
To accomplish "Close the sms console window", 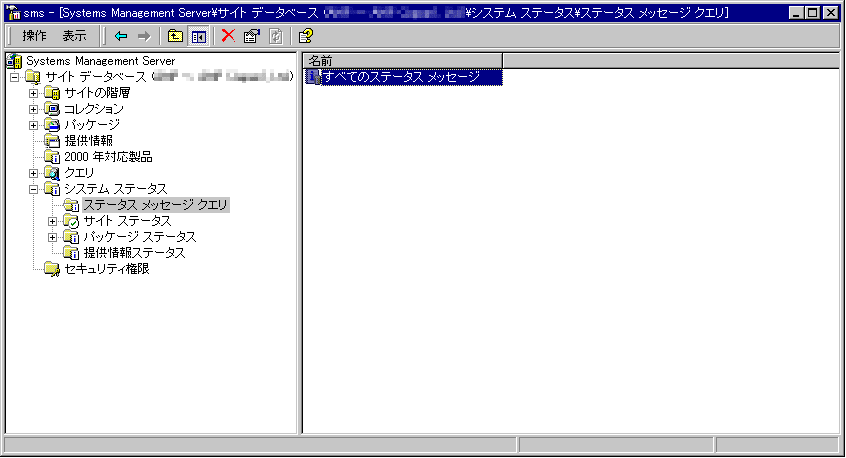I will click(831, 12).
